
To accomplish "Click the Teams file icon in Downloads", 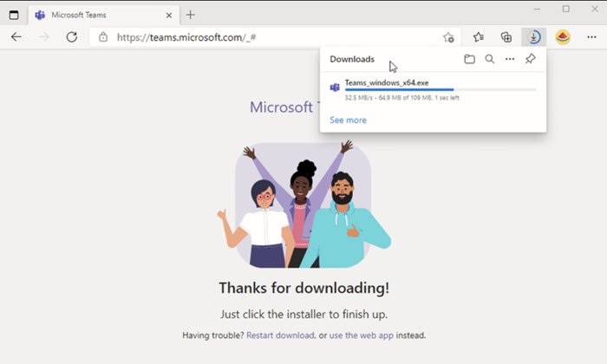I will pyautogui.click(x=335, y=88).
